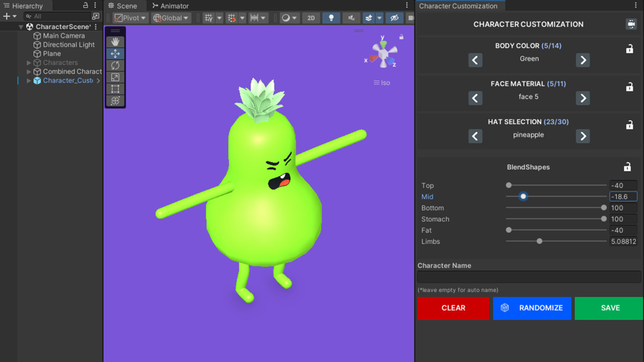Open the Pivot dropdown
644x362 pixels.
point(130,17)
